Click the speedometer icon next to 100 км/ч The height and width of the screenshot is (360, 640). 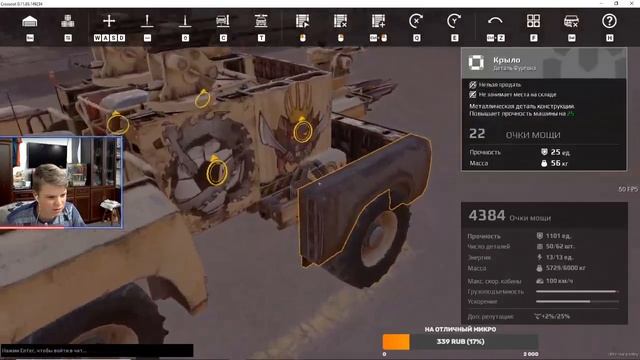click(x=540, y=281)
